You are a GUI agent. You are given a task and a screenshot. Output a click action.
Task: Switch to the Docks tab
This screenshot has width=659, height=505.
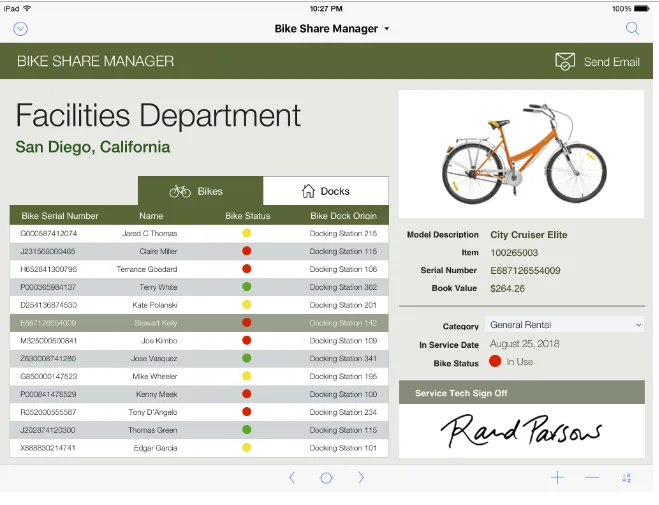pos(326,191)
